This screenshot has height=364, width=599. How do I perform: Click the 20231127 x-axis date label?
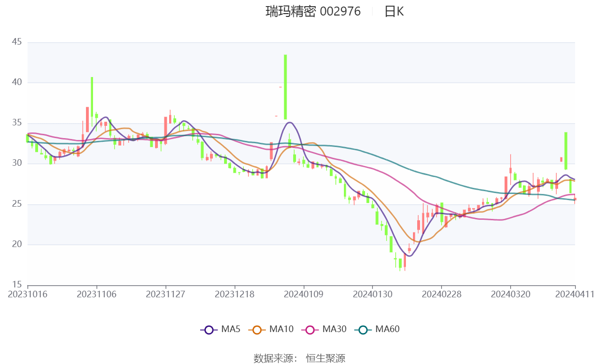[166, 294]
